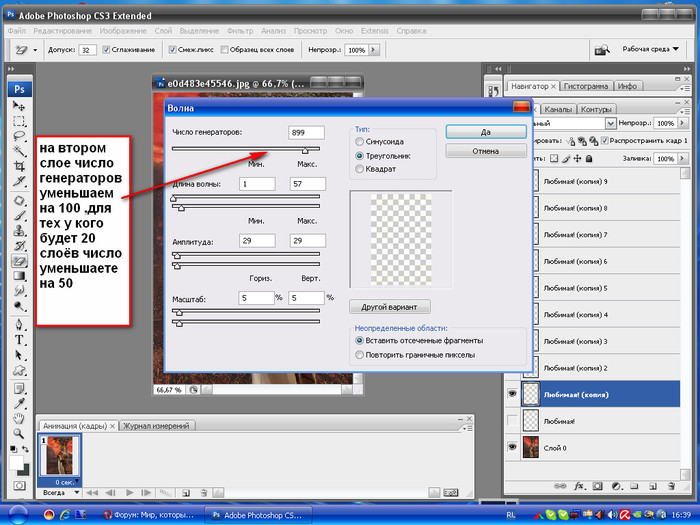
Task: Toggle Распространить кадр 1 checkbox
Action: [x=604, y=141]
